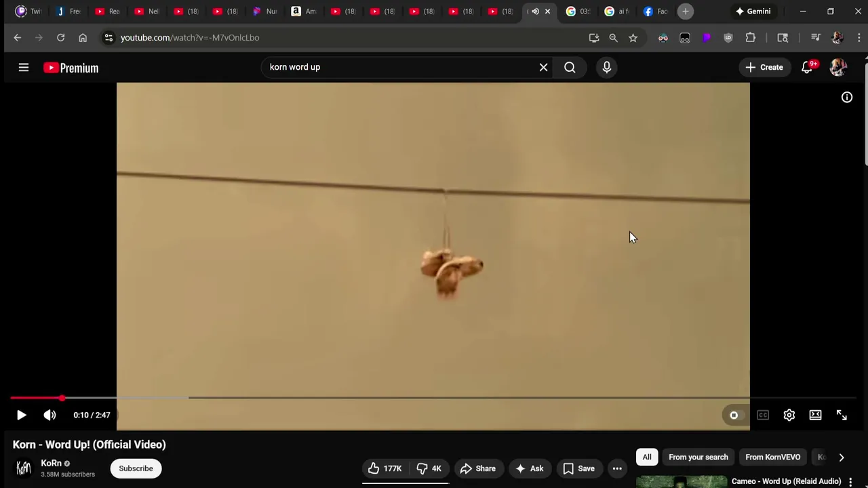Open media controls toolbar icon
868x488 pixels.
(816, 38)
